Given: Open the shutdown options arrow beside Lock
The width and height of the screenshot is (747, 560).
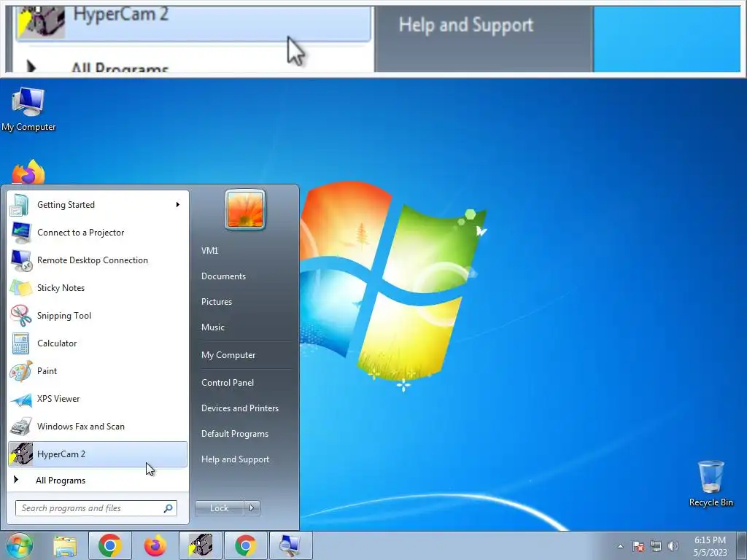Looking at the screenshot, I should coord(252,508).
